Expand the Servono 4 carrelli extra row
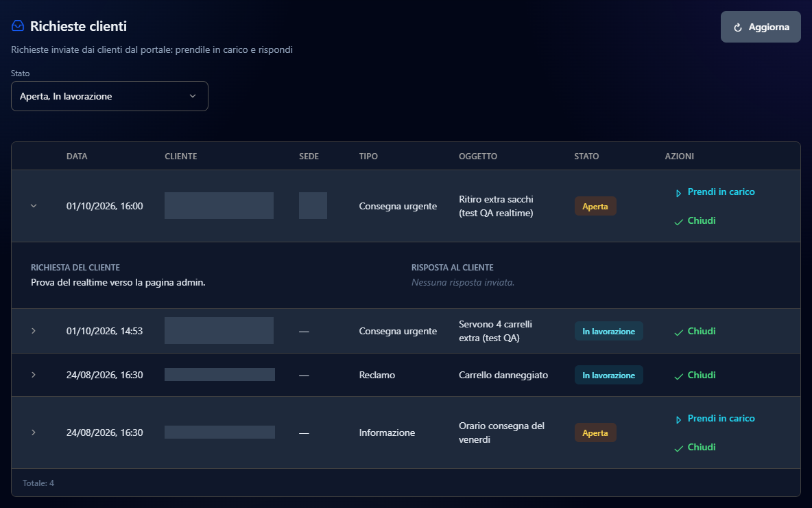The height and width of the screenshot is (508, 812). click(34, 332)
